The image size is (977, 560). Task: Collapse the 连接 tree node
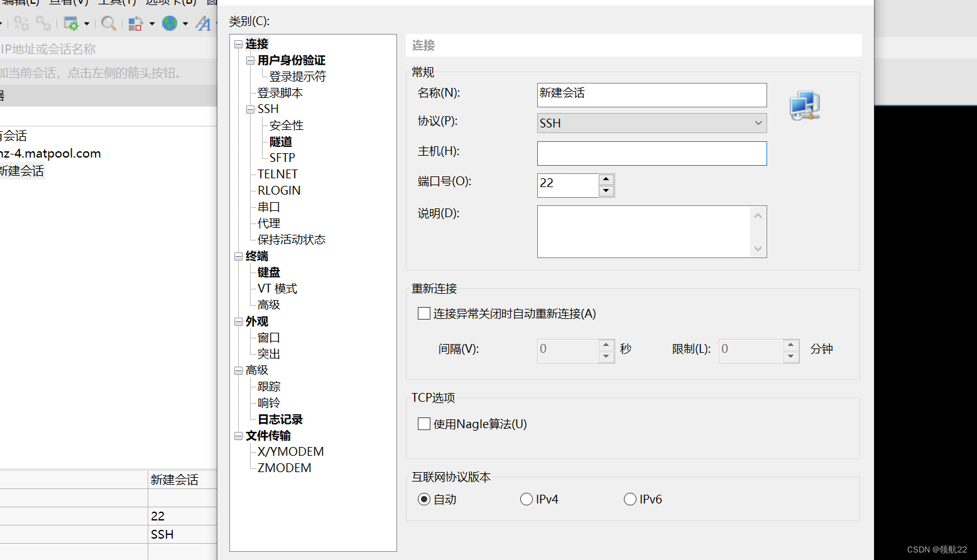click(x=239, y=44)
